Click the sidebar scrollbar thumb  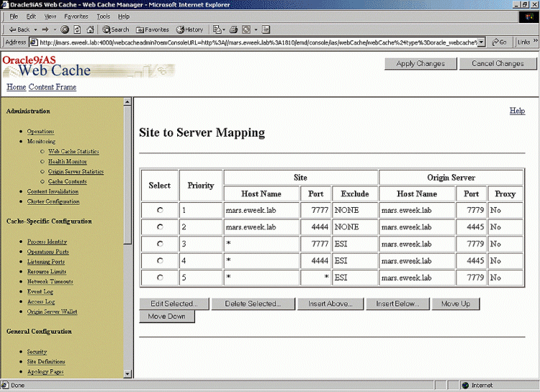pyautogui.click(x=127, y=175)
